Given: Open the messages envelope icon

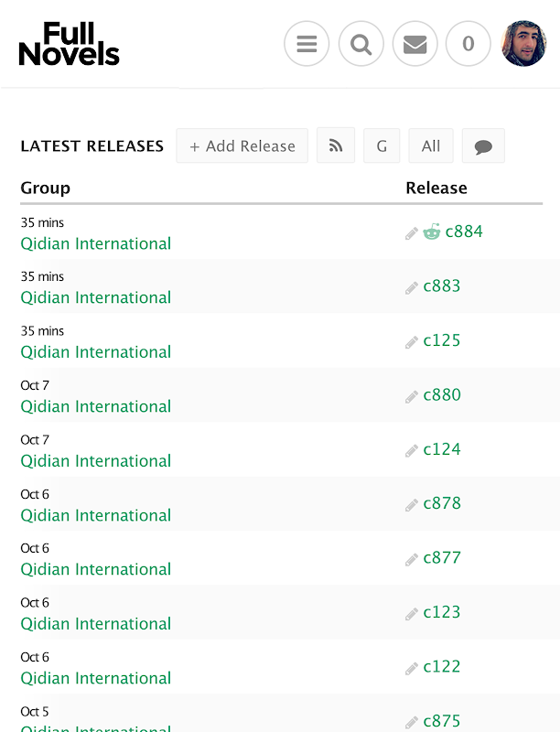Looking at the screenshot, I should [415, 44].
